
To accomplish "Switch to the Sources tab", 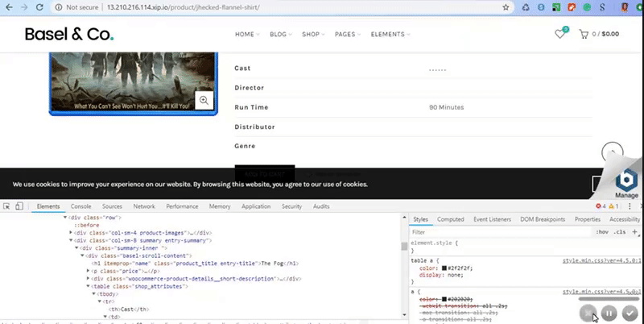I will [112, 206].
